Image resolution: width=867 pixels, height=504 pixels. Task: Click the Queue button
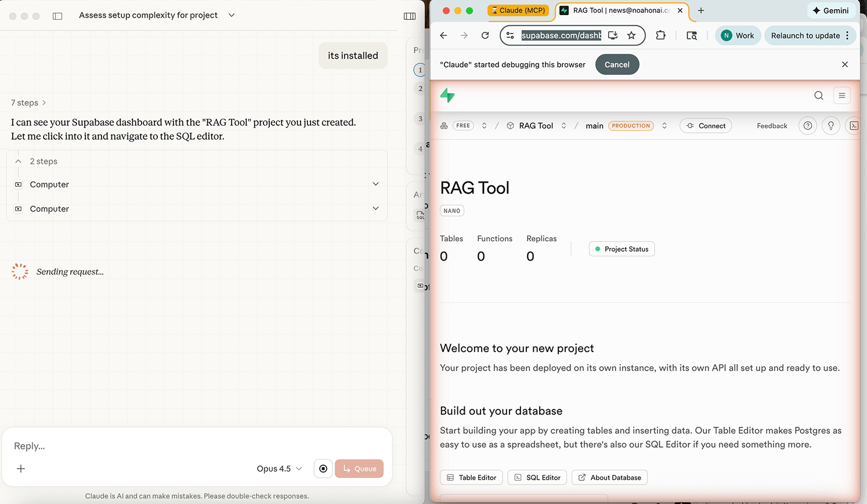359,469
